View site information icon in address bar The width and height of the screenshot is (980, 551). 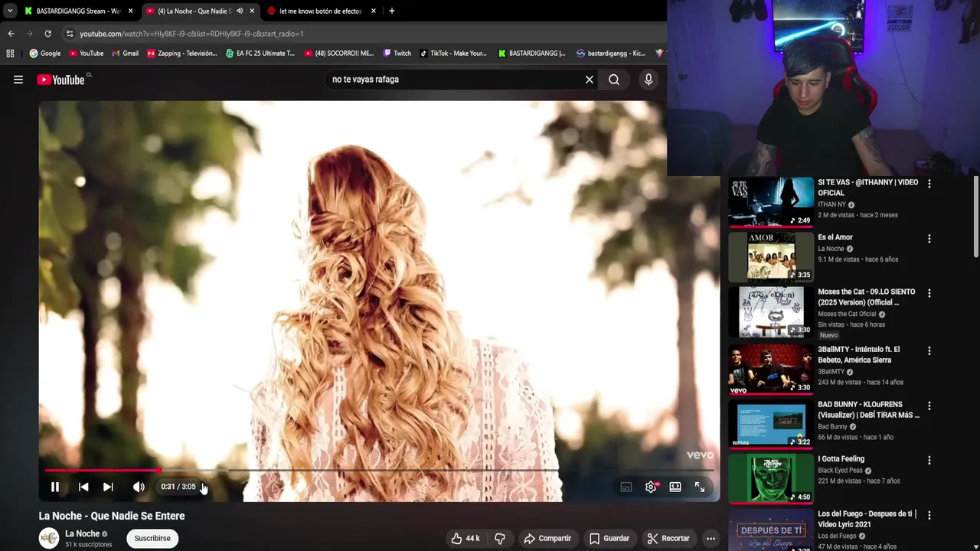pos(70,34)
